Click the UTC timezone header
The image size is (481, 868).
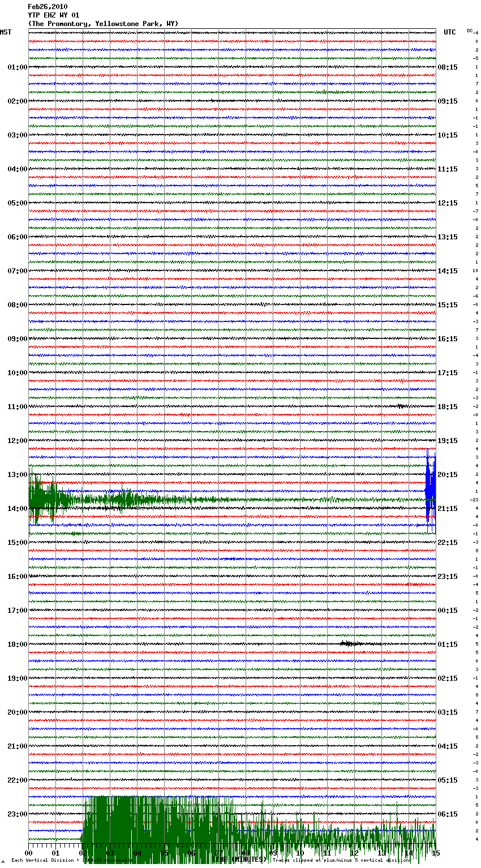coord(450,32)
